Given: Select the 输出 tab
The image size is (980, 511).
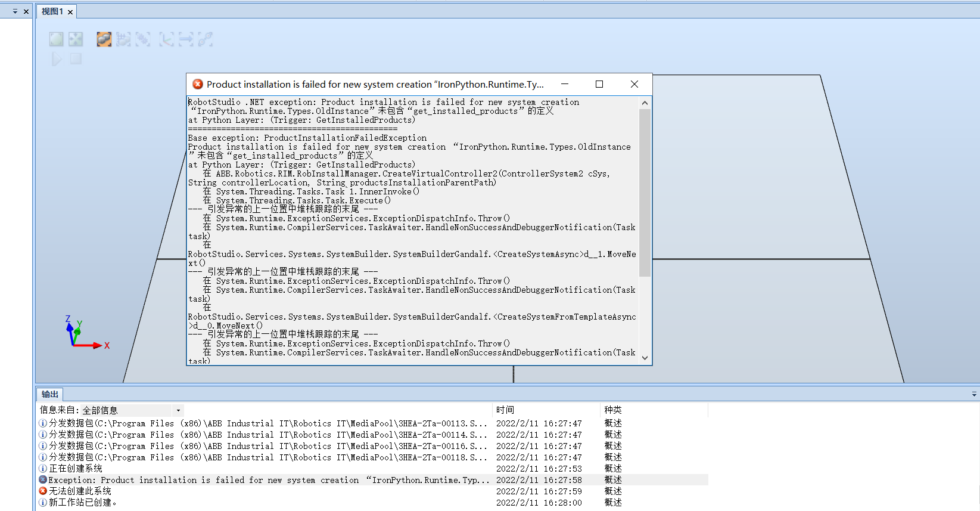Looking at the screenshot, I should (x=50, y=394).
